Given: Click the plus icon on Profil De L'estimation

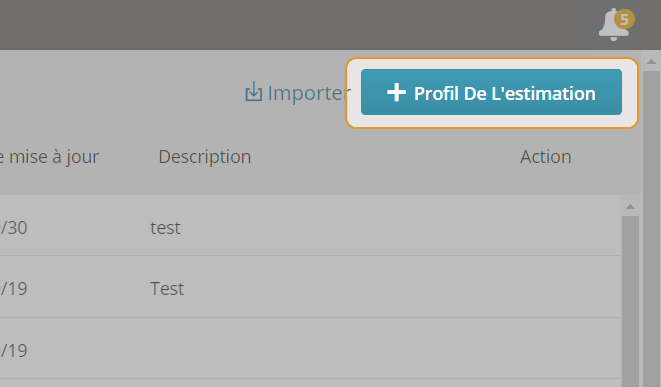Looking at the screenshot, I should (396, 92).
